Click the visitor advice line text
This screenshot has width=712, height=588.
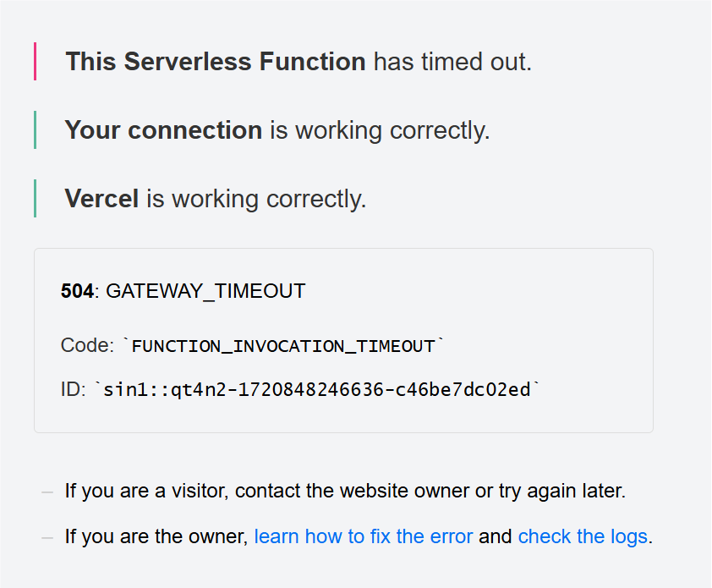pyautogui.click(x=345, y=492)
